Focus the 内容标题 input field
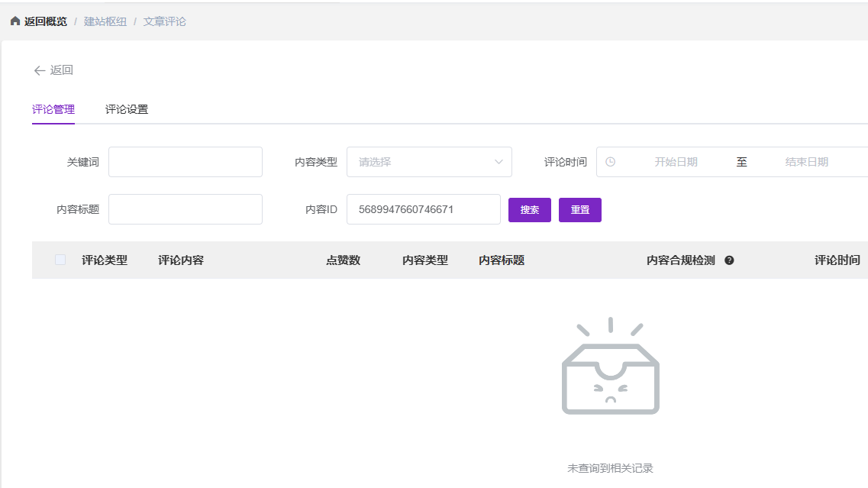The height and width of the screenshot is (488, 868). click(x=186, y=209)
